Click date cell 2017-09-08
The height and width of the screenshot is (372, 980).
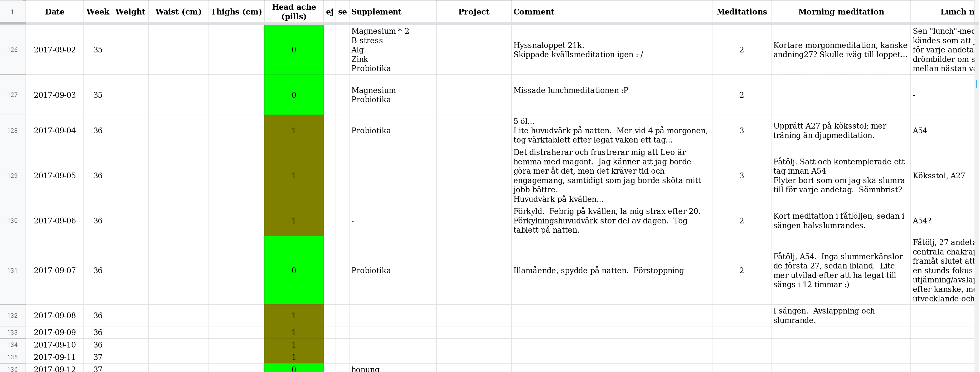pyautogui.click(x=55, y=315)
